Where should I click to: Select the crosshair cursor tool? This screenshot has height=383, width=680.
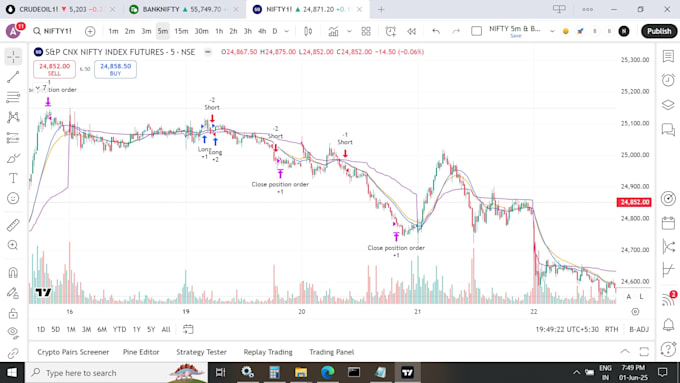13,57
